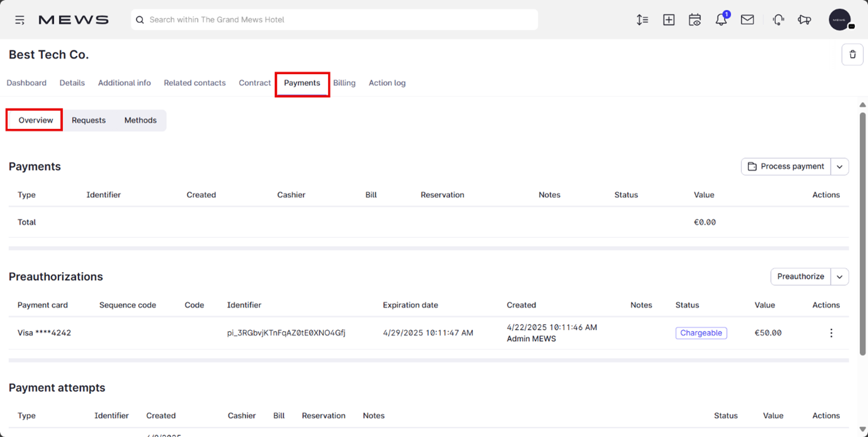
Task: Open the Additional info tab
Action: pos(124,83)
